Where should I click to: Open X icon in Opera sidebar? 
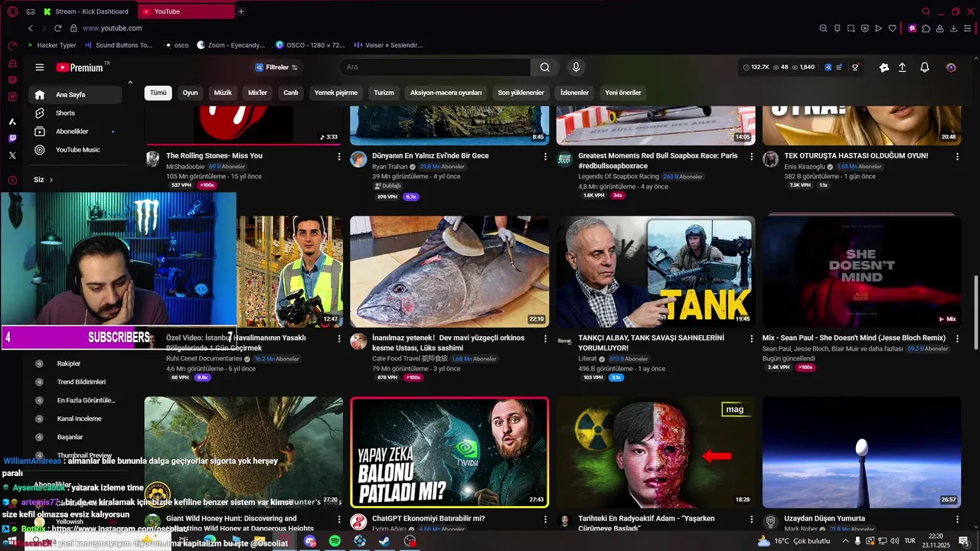pyautogui.click(x=12, y=155)
